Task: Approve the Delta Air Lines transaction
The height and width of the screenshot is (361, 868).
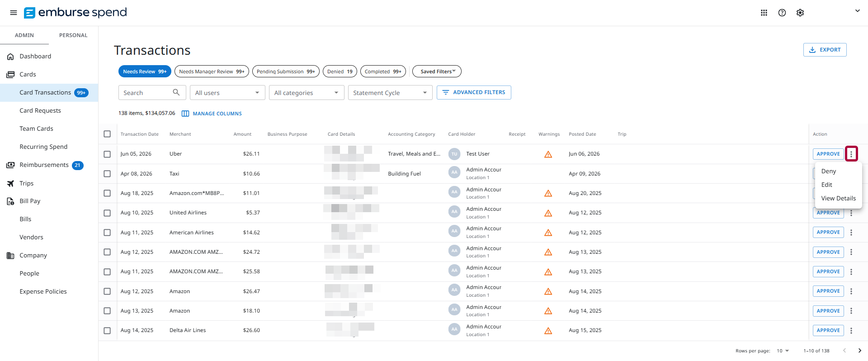Action: 828,330
